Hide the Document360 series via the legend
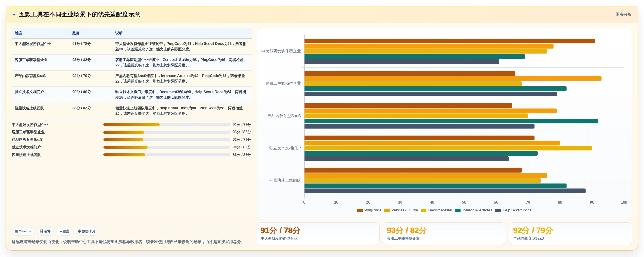This screenshot has width=644, height=257. pyautogui.click(x=436, y=210)
